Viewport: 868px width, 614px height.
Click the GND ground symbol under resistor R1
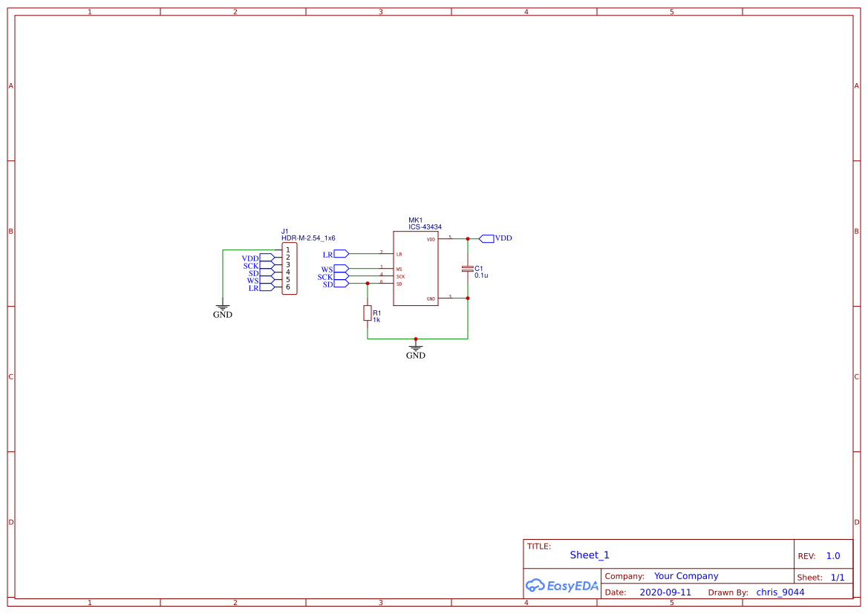415,347
